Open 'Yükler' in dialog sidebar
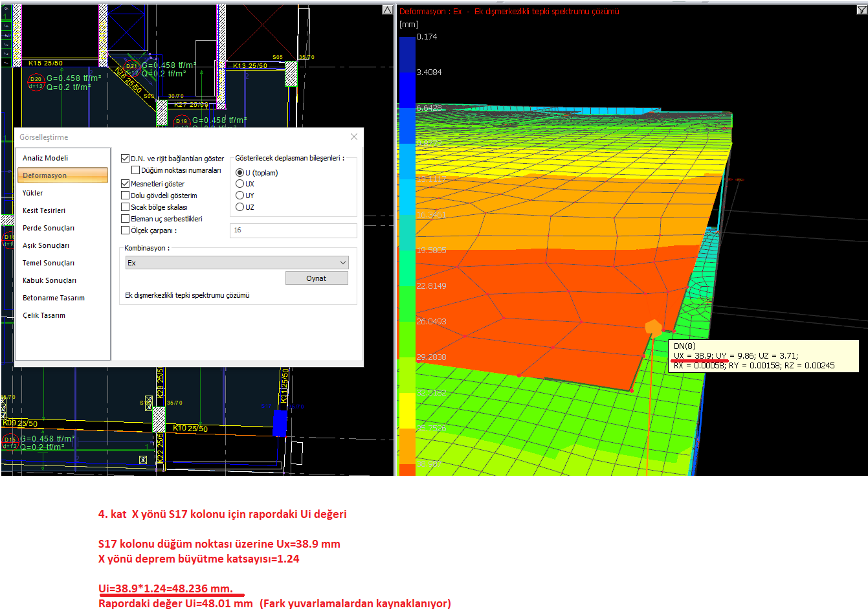The width and height of the screenshot is (868, 615). pos(62,193)
